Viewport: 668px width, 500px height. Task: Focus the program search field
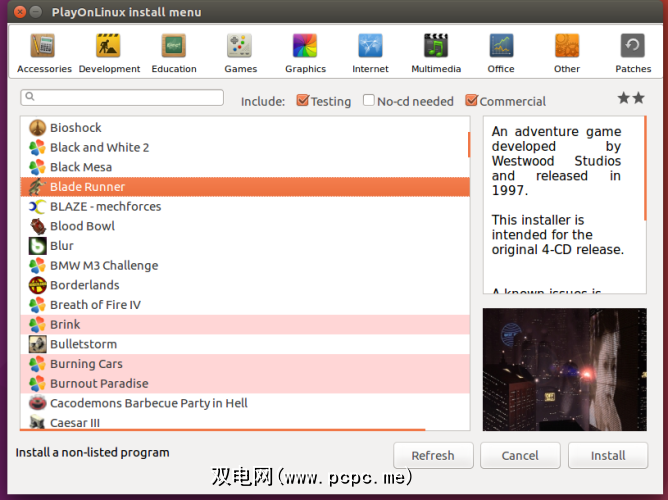(122, 97)
